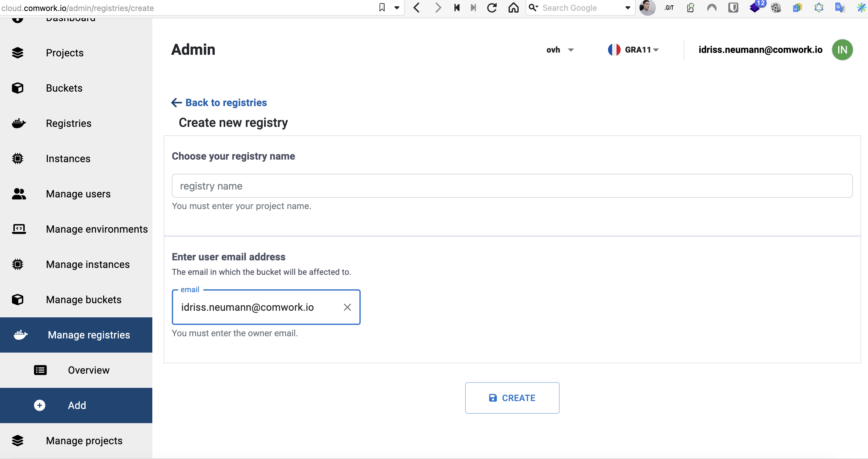Open Instances in the sidebar

point(76,159)
